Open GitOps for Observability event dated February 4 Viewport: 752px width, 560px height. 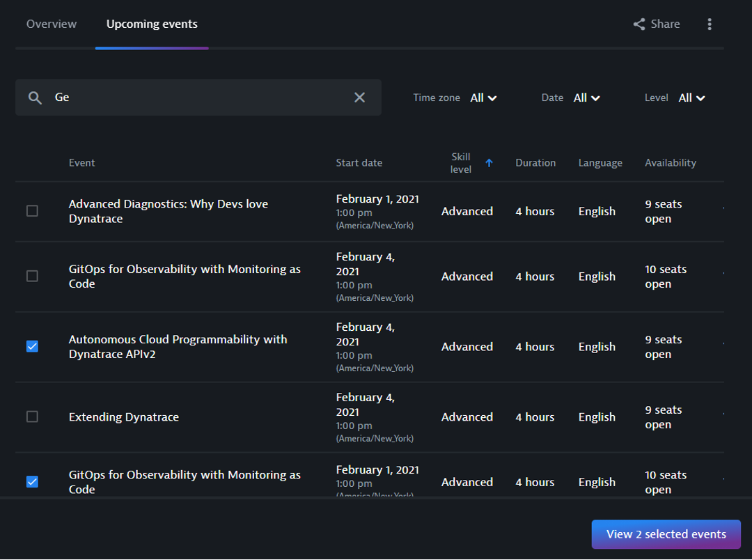(184, 277)
